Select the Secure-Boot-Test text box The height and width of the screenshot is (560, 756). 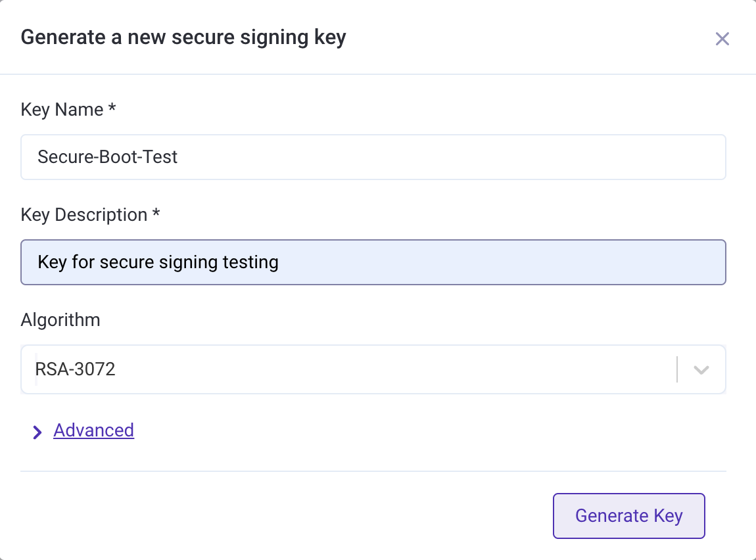coord(373,156)
